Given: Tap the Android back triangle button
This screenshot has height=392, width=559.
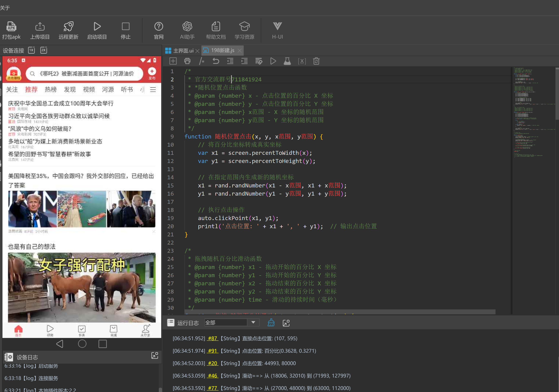Looking at the screenshot, I should [60, 344].
